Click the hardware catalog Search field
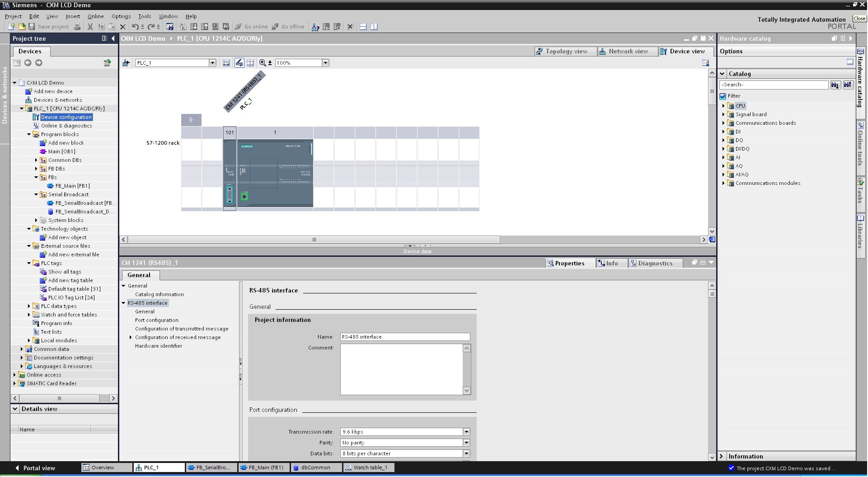868x477 pixels. (774, 85)
